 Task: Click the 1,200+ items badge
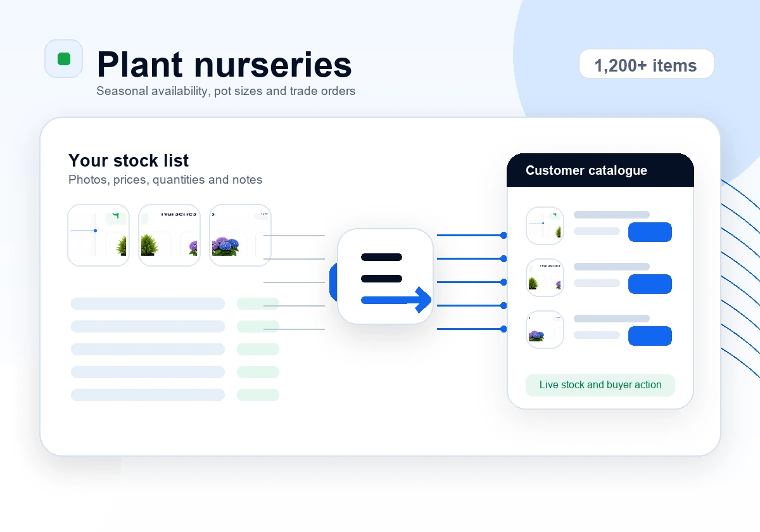click(x=646, y=65)
